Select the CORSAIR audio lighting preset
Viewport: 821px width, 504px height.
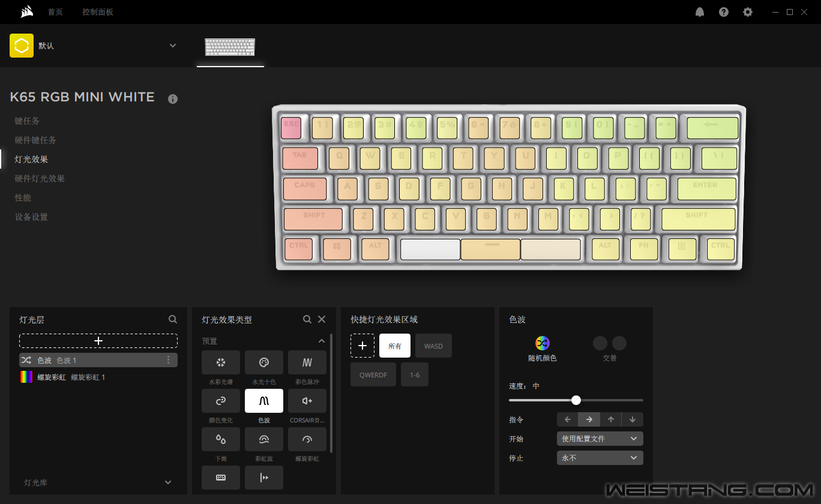pos(307,401)
